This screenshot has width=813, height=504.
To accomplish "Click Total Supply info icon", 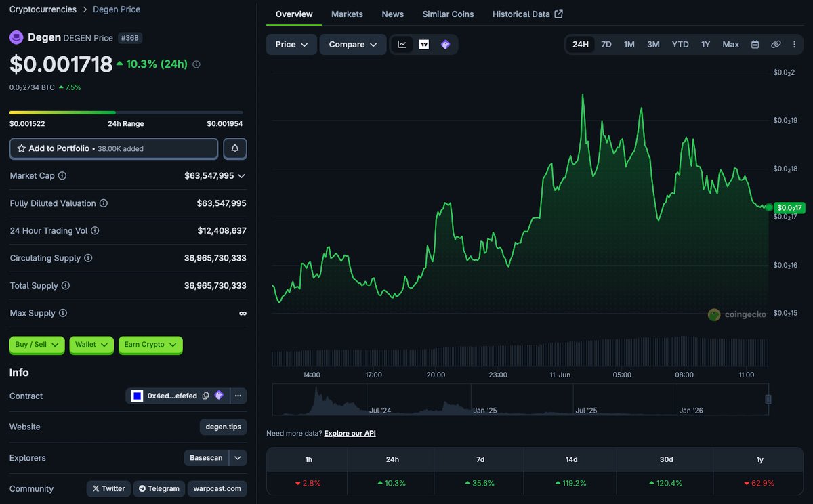I will [66, 286].
